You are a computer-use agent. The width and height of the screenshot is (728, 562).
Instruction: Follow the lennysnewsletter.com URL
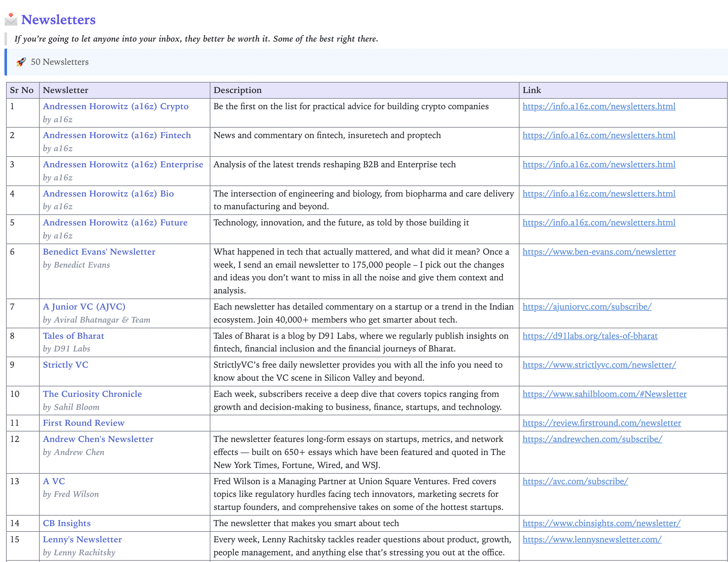[x=592, y=540]
